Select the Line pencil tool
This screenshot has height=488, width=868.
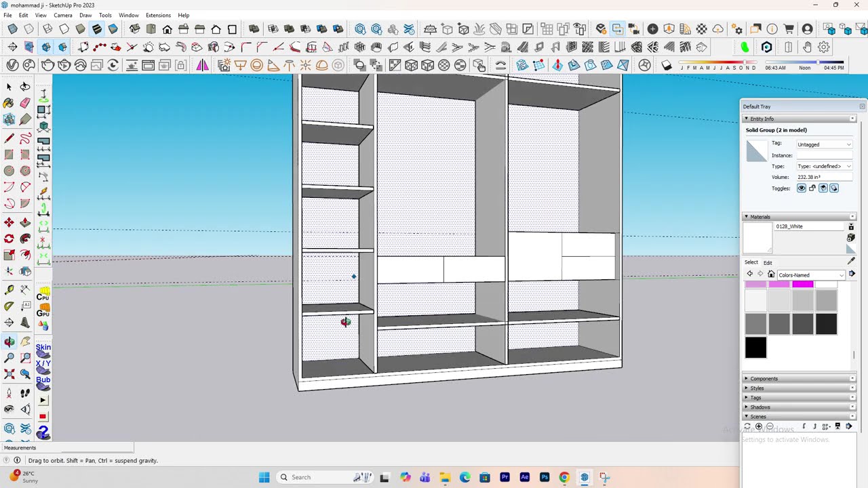coord(9,138)
